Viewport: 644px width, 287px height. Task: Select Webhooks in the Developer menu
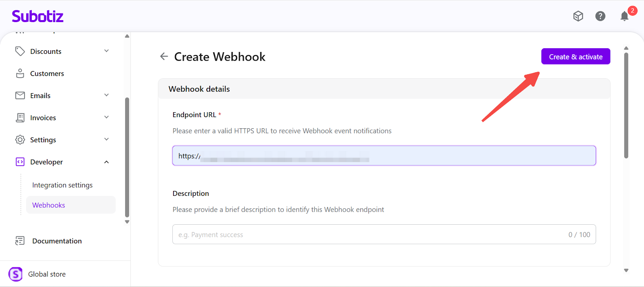[x=49, y=205]
